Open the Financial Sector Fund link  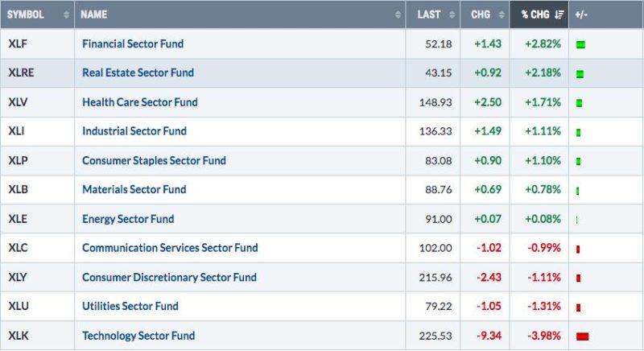click(x=133, y=43)
